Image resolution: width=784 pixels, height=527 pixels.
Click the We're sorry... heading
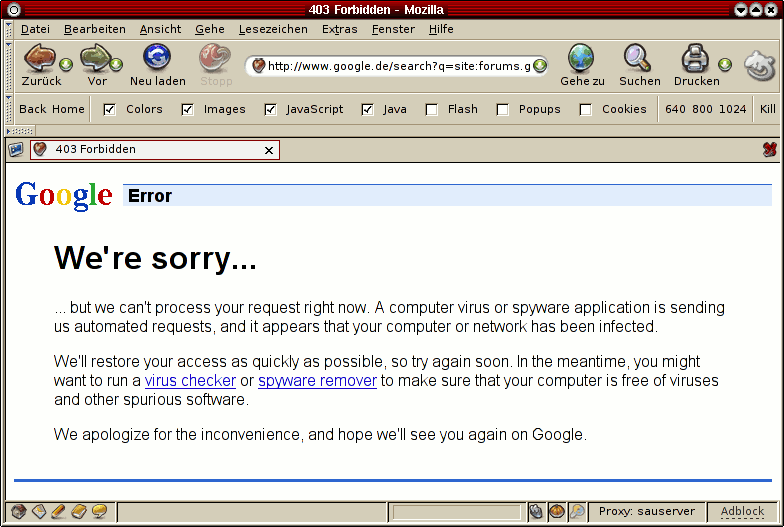[155, 258]
